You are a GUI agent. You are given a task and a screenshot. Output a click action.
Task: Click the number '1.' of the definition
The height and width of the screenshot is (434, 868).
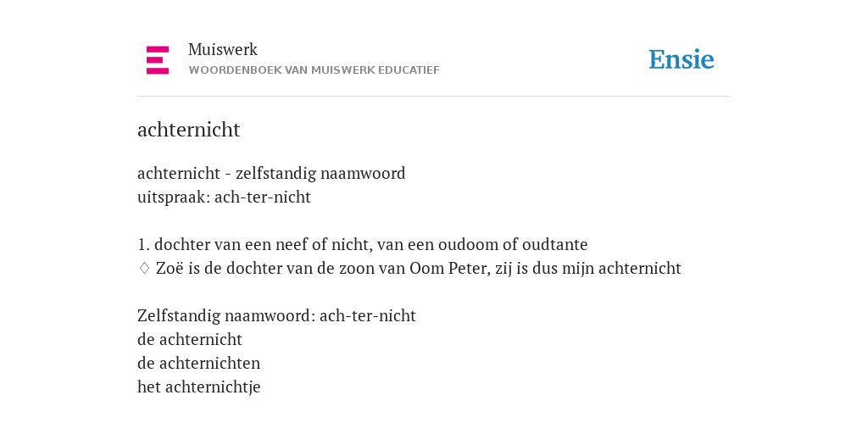[x=143, y=245]
